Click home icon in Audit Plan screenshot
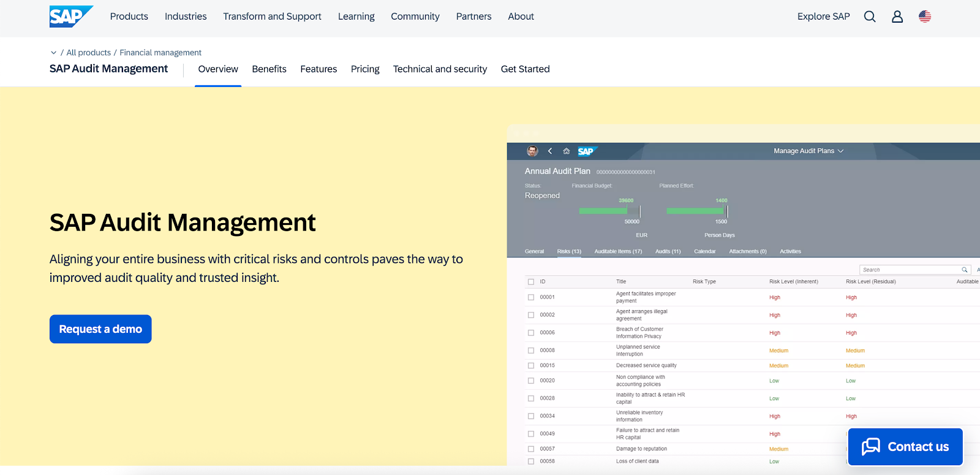The width and height of the screenshot is (980, 475). coord(567,151)
